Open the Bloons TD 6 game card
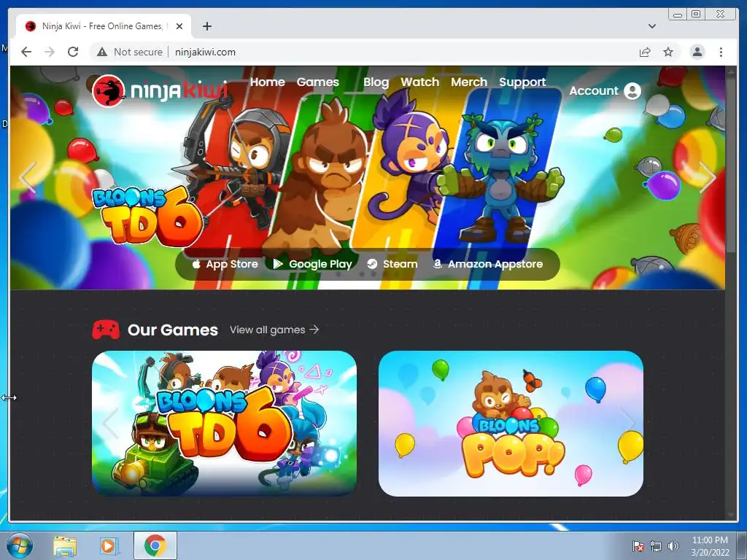The image size is (747, 560). point(224,424)
